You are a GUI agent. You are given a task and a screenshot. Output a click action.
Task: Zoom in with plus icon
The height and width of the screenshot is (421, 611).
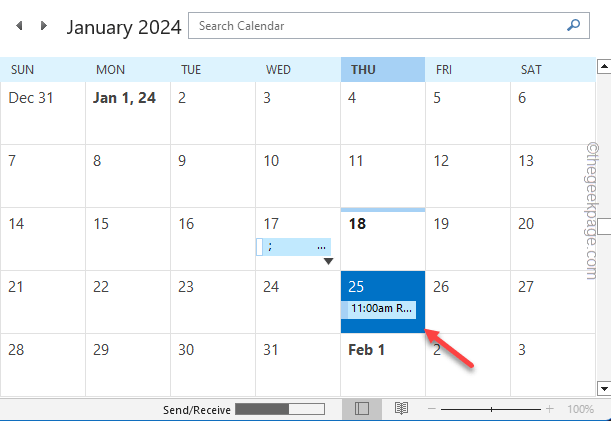click(549, 409)
